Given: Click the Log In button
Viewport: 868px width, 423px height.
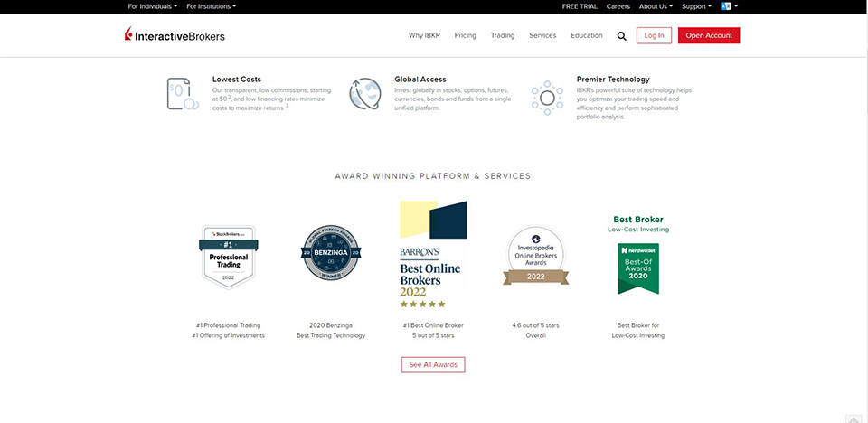Looking at the screenshot, I should click(x=654, y=35).
